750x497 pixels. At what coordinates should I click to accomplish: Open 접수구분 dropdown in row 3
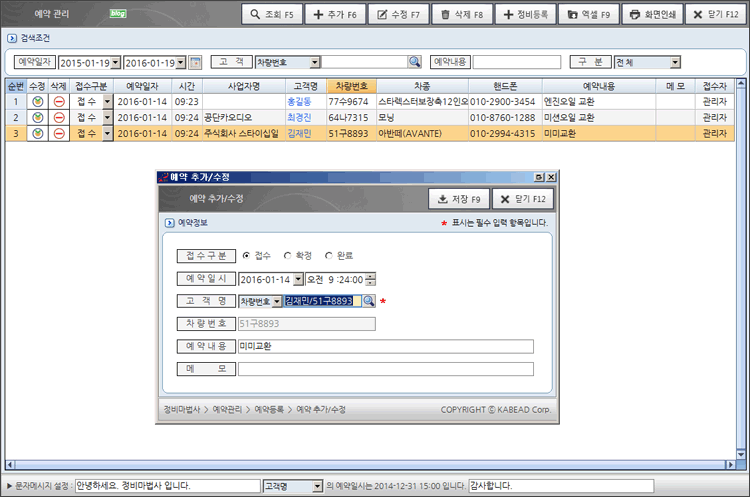pos(107,133)
